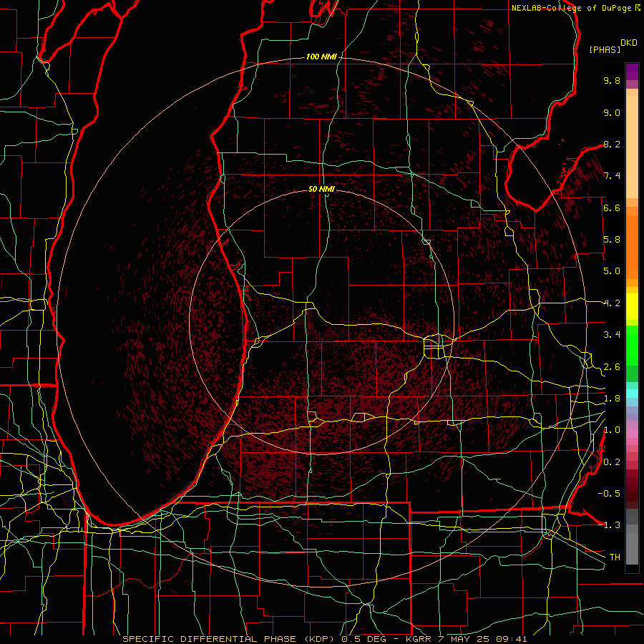Click the 50 NMI range ring label
The height and width of the screenshot is (644, 644).
point(321,189)
